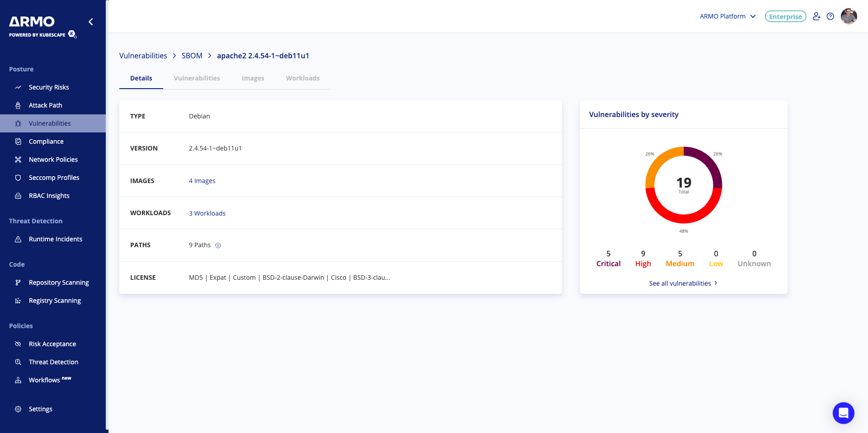Switch to the Images tab
The height and width of the screenshot is (433, 868).
click(253, 78)
